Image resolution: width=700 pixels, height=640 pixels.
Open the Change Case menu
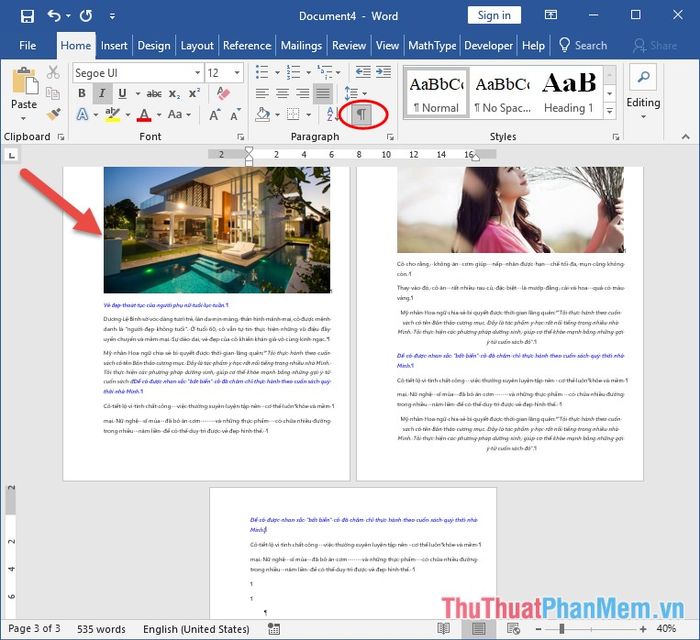[179, 115]
